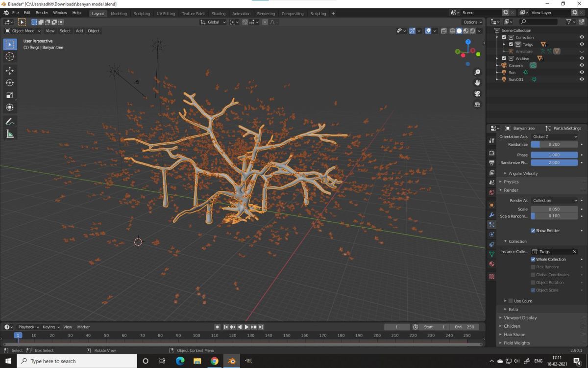The width and height of the screenshot is (588, 368).
Task: Disable the Show Emitter checkbox
Action: point(533,231)
